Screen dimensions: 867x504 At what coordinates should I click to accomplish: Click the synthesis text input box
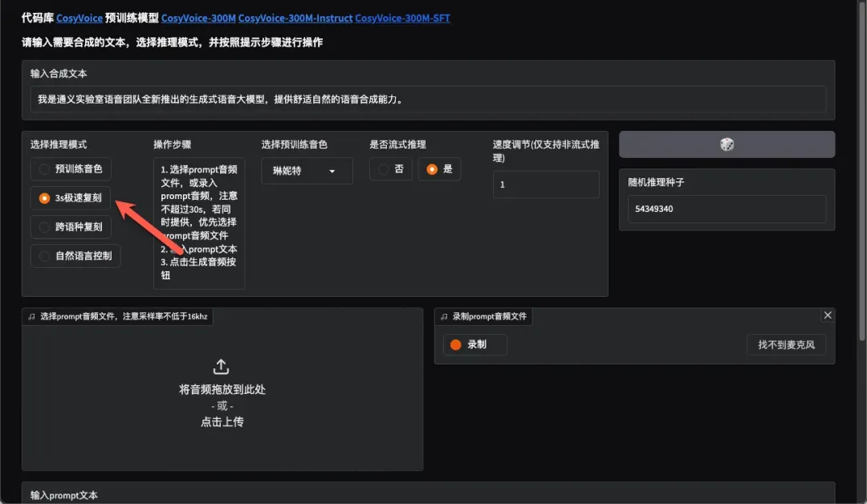[428, 100]
